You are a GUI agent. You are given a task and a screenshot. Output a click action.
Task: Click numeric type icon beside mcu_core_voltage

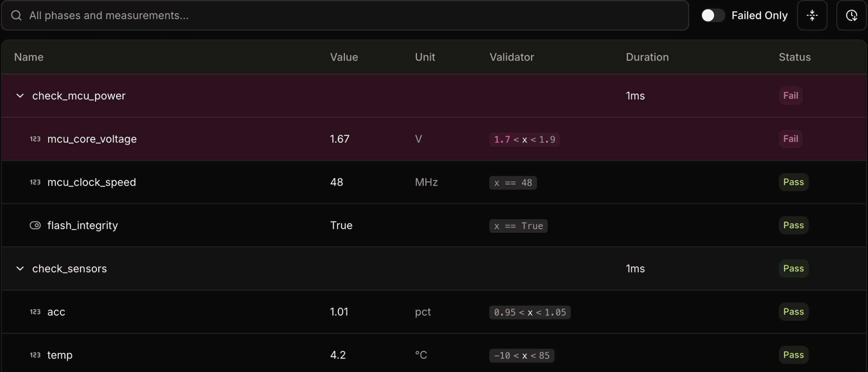pyautogui.click(x=35, y=139)
